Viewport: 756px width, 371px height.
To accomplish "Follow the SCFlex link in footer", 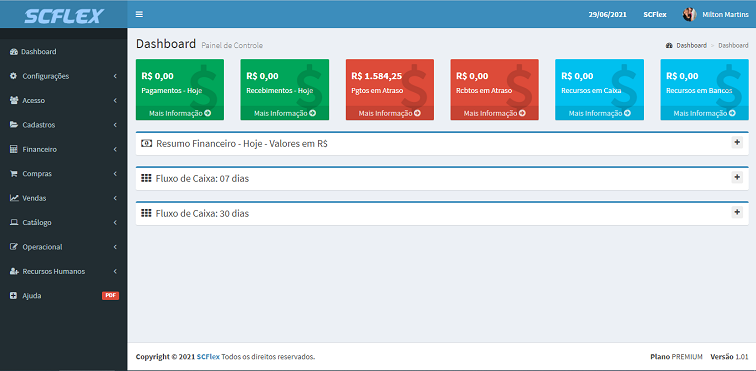I will [208, 357].
